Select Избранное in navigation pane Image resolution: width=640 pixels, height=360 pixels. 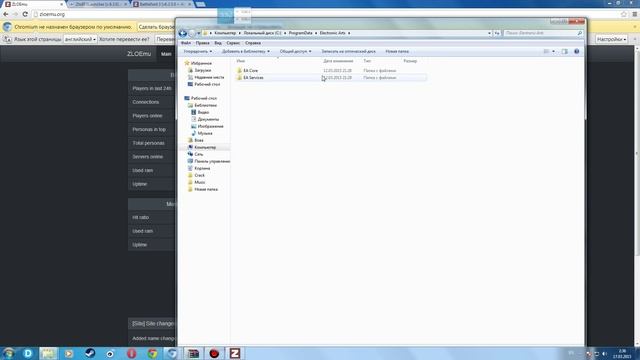pyautogui.click(x=201, y=63)
